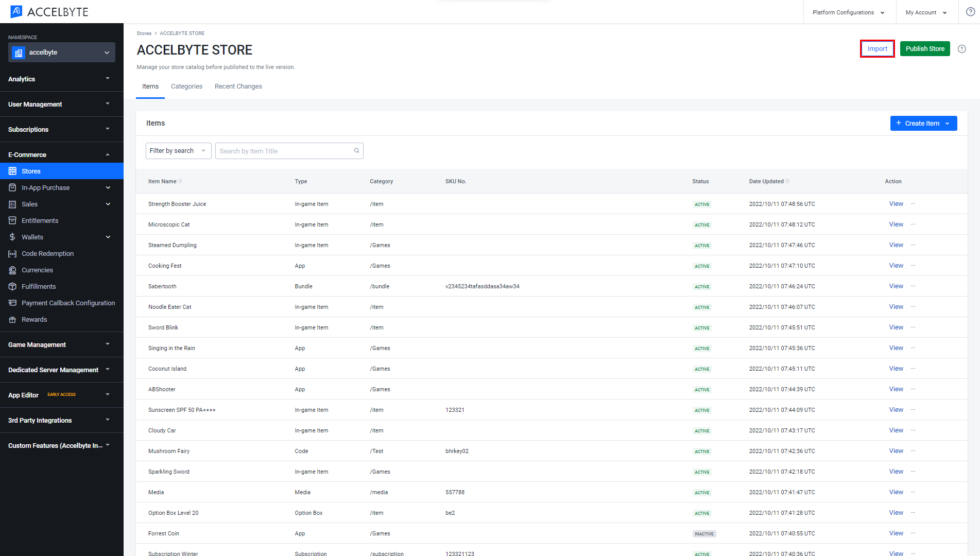Image resolution: width=980 pixels, height=556 pixels.
Task: Click the Wallets dollar icon
Action: click(12, 237)
